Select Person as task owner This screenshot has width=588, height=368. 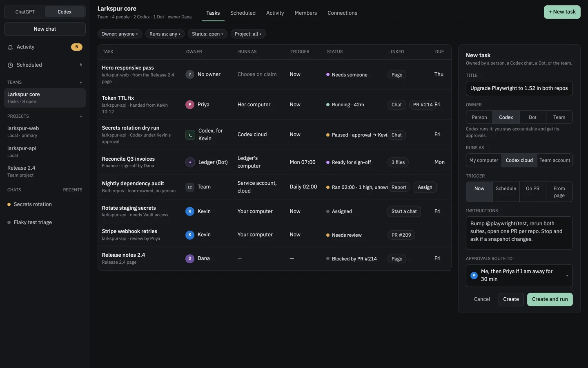pos(479,117)
